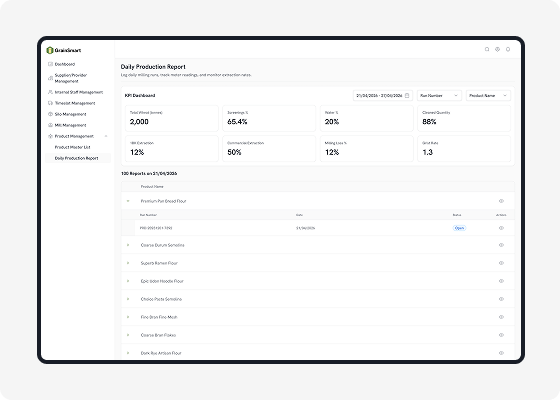Viewport: 560px width, 400px height.
Task: View Premium Pan Bread Flour via eye icon
Action: pyautogui.click(x=501, y=201)
